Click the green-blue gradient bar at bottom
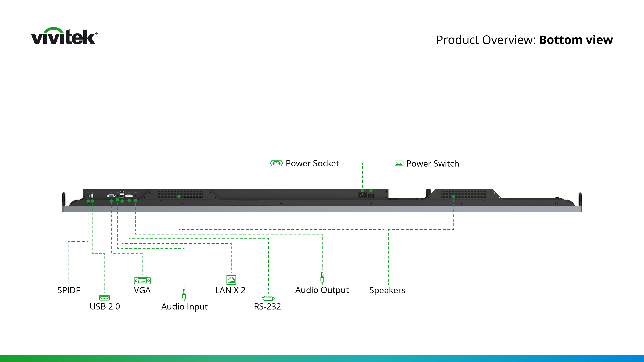The image size is (644, 362). 322,358
